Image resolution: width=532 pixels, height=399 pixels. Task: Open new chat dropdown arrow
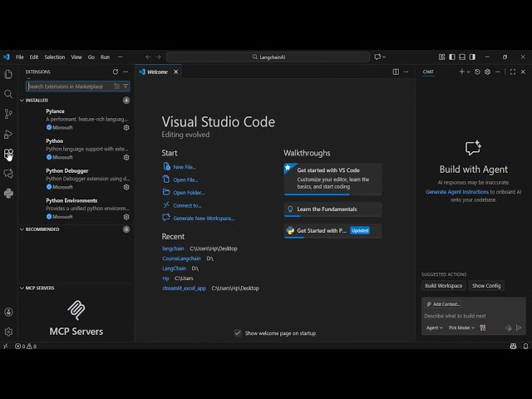[468, 72]
